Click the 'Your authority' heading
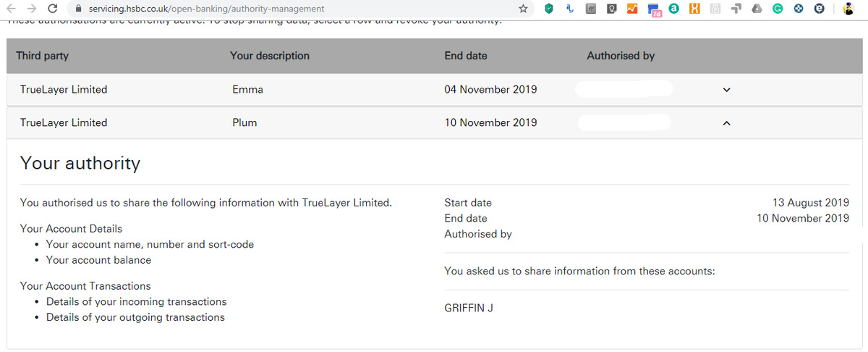Viewport: 868px width, 352px height. click(x=80, y=163)
